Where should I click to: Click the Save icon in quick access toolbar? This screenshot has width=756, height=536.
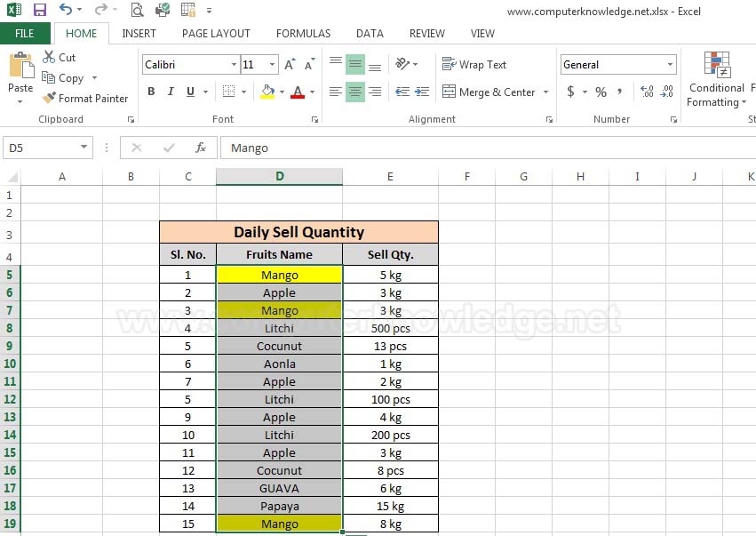40,10
